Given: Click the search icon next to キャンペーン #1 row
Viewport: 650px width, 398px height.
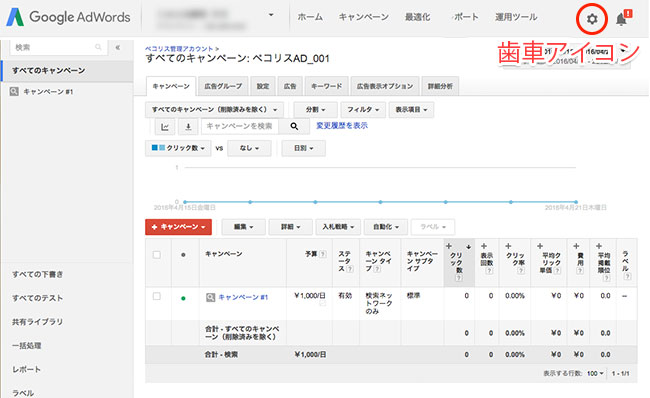Looking at the screenshot, I should 211,297.
